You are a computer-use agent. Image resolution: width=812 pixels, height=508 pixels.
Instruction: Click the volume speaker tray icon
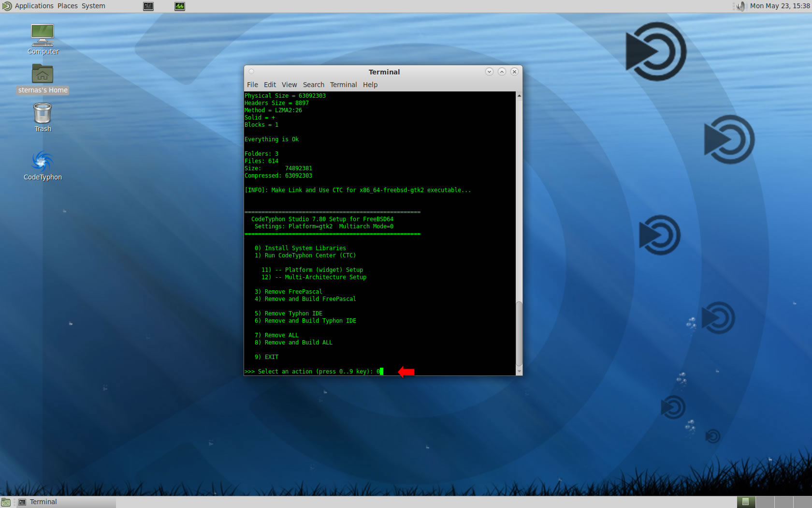740,6
